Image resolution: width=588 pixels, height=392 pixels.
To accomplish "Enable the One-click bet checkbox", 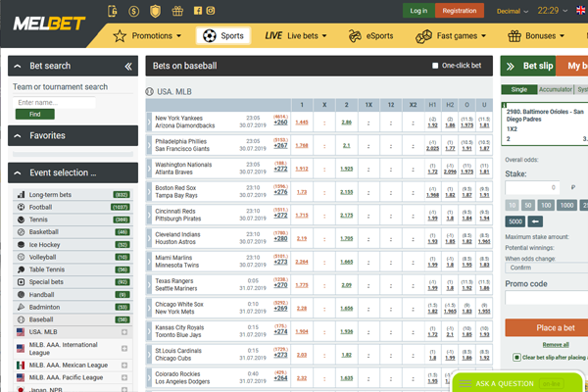I will point(435,66).
